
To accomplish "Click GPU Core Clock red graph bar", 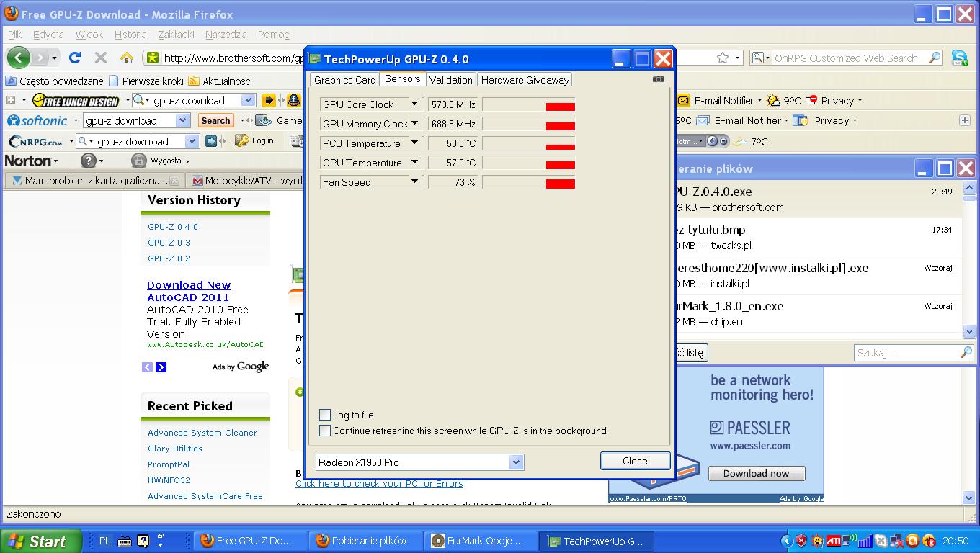I will [x=560, y=107].
